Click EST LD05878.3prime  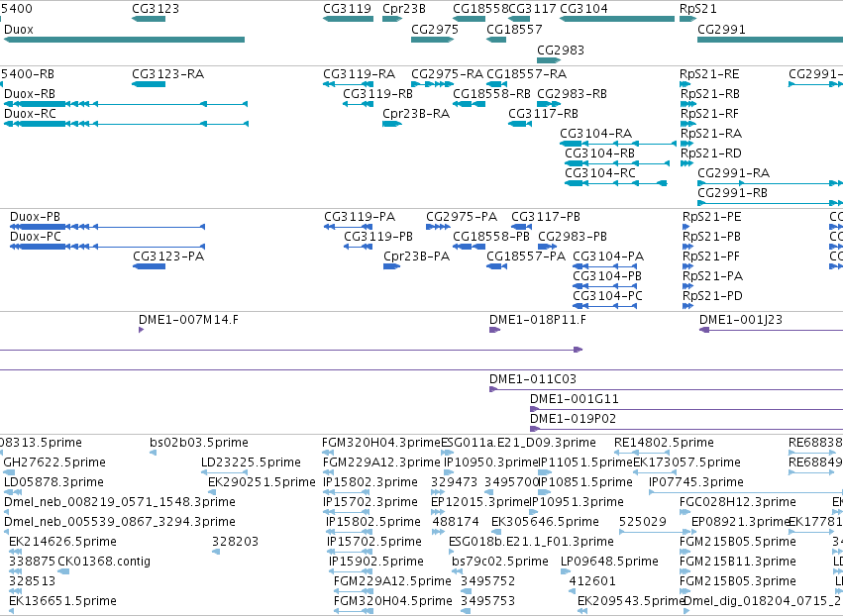tap(53, 482)
